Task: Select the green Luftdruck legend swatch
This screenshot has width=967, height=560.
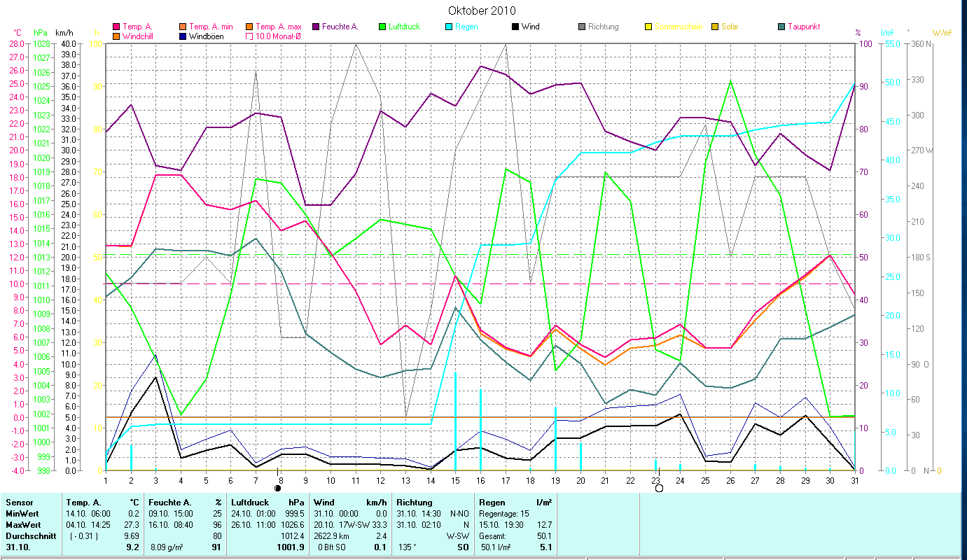Action: click(x=383, y=27)
